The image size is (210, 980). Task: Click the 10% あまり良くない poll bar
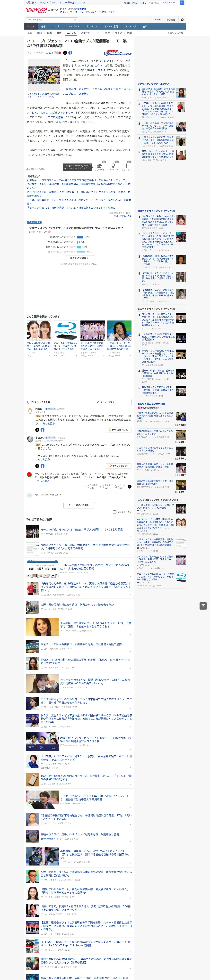[x=79, y=247]
